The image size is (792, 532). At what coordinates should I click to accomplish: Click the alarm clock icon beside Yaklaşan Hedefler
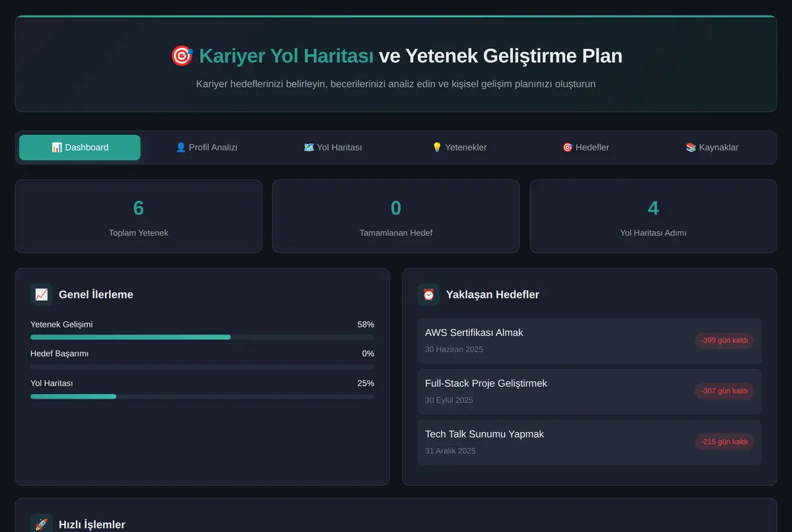pyautogui.click(x=429, y=294)
